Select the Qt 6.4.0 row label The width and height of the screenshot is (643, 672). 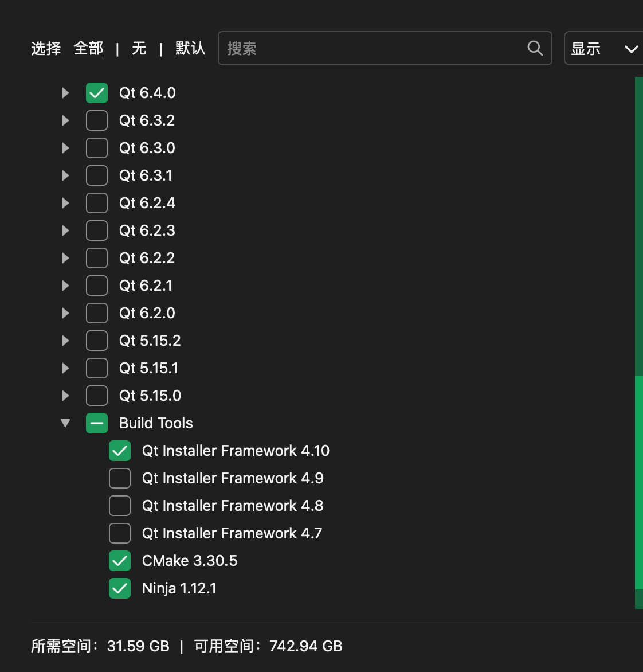click(x=147, y=93)
